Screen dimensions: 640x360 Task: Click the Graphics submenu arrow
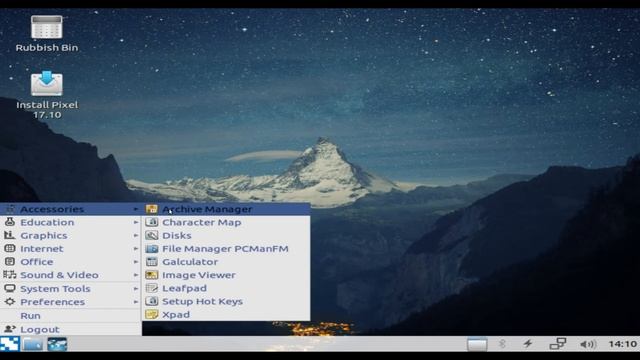pos(136,236)
